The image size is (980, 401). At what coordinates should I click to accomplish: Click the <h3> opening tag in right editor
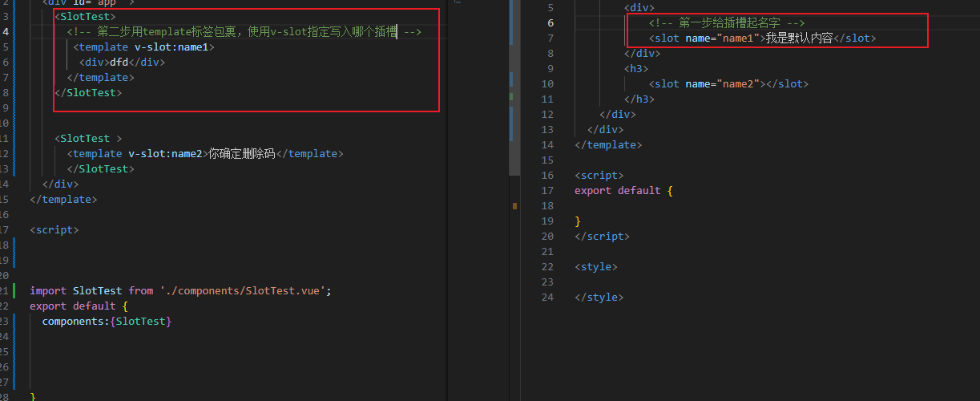coord(637,68)
